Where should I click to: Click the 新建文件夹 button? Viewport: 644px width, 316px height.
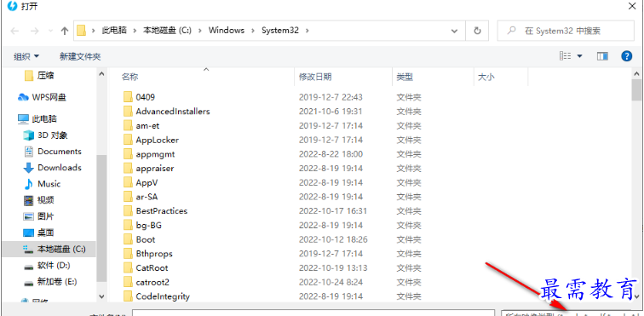[80, 57]
